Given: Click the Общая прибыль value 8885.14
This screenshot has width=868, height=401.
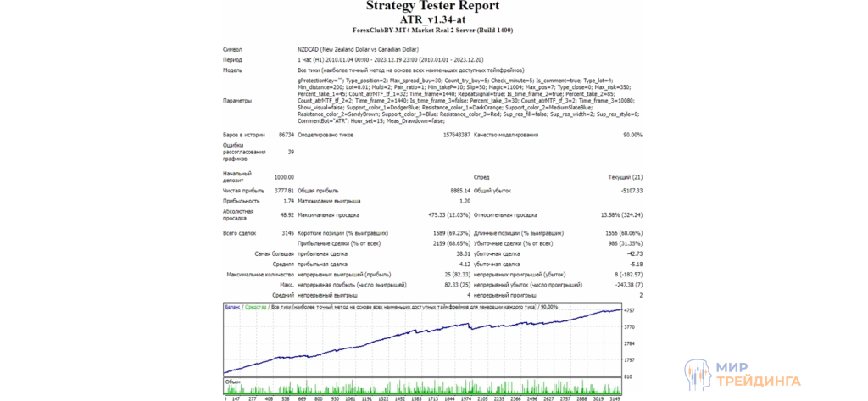Looking at the screenshot, I should 459,191.
